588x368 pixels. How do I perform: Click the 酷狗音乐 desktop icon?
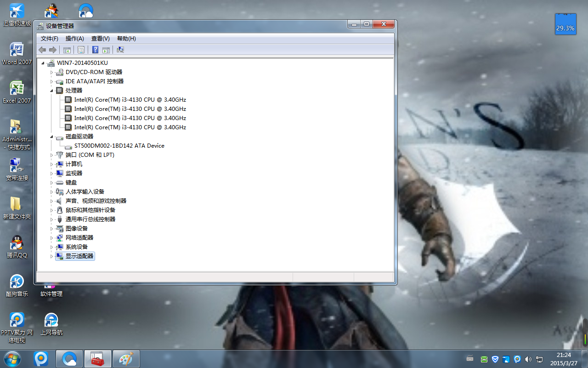click(x=17, y=285)
